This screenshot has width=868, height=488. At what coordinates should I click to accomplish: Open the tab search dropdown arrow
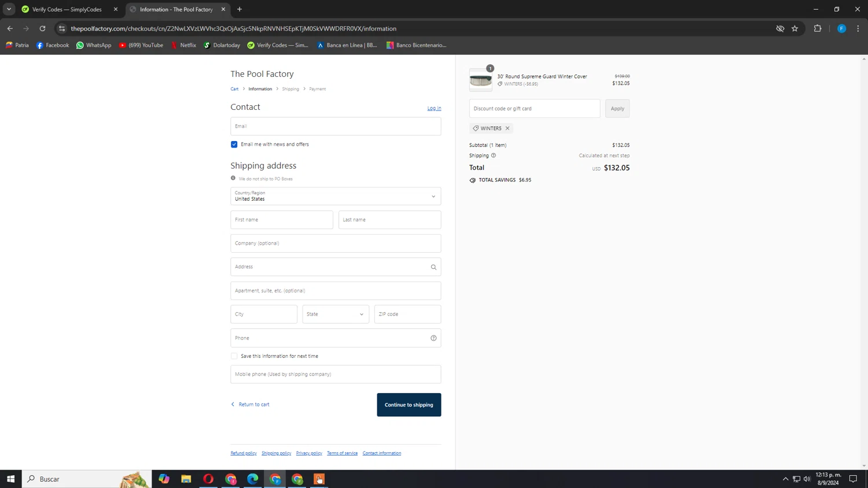tap(9, 9)
